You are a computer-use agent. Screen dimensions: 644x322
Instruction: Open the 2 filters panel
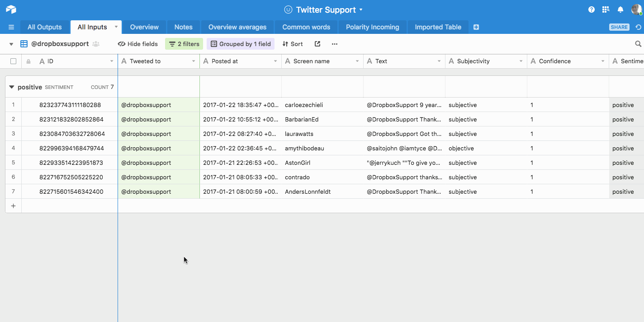(x=184, y=44)
